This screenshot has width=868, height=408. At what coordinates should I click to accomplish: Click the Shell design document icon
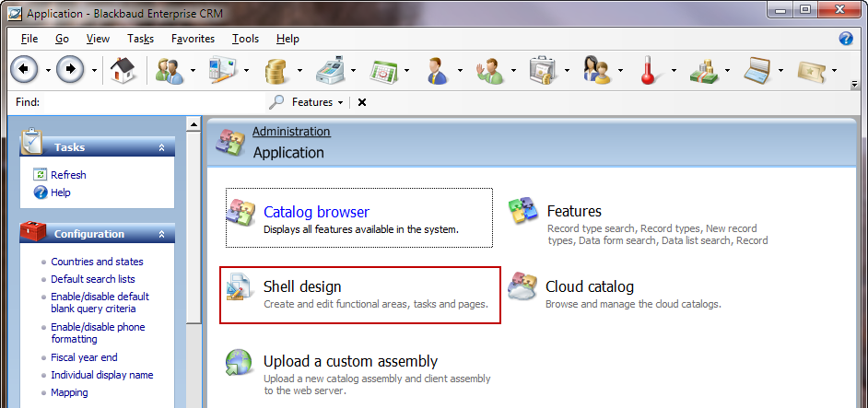pos(241,286)
